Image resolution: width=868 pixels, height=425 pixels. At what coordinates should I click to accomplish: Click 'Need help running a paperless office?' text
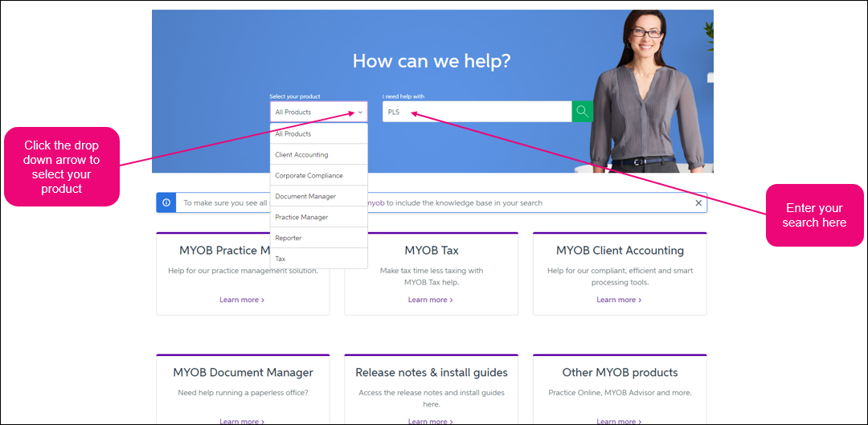243,392
